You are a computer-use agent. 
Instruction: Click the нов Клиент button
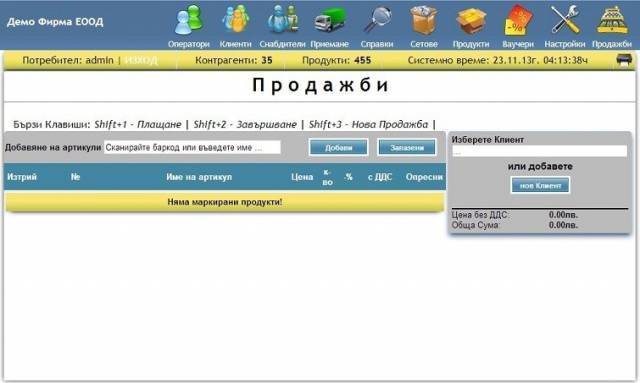point(540,185)
